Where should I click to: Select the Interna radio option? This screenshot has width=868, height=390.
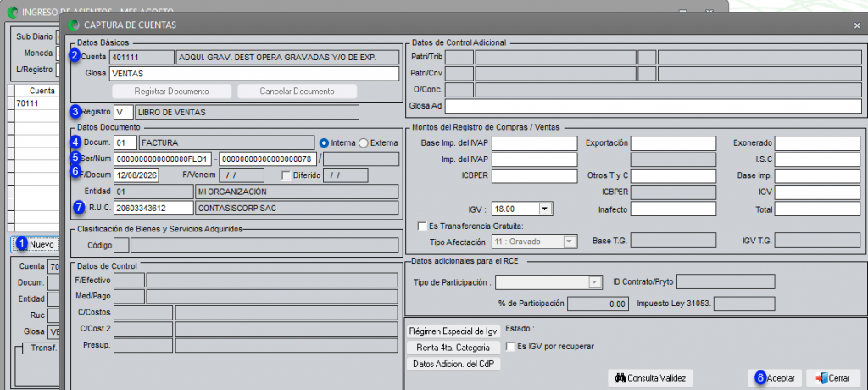click(325, 143)
